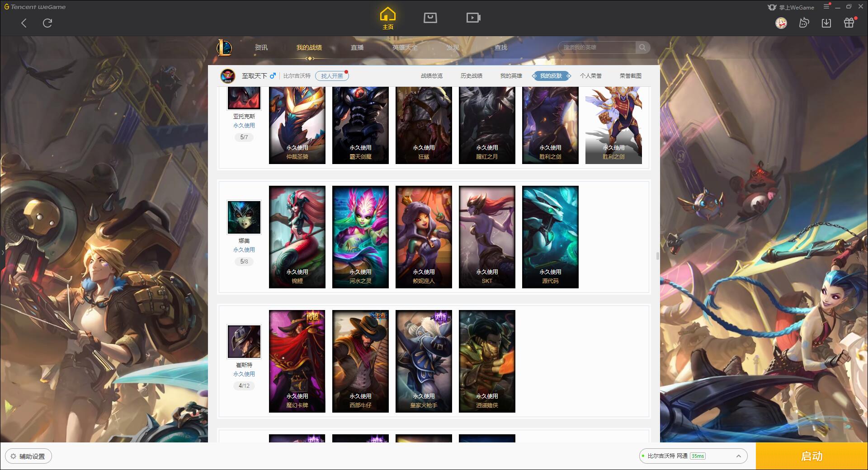This screenshot has width=868, height=470.
Task: Click the 35ms network latency indicator
Action: [x=698, y=456]
